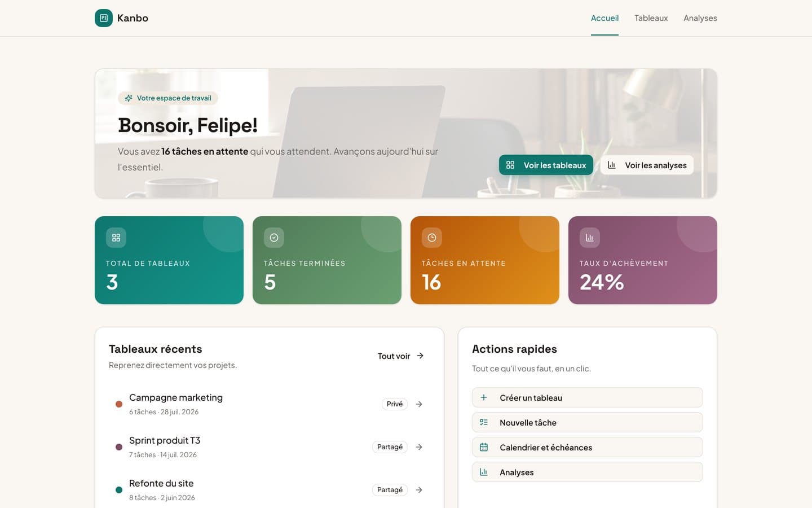Click Créer un tableau quick action
The image size is (812, 508).
click(x=588, y=397)
